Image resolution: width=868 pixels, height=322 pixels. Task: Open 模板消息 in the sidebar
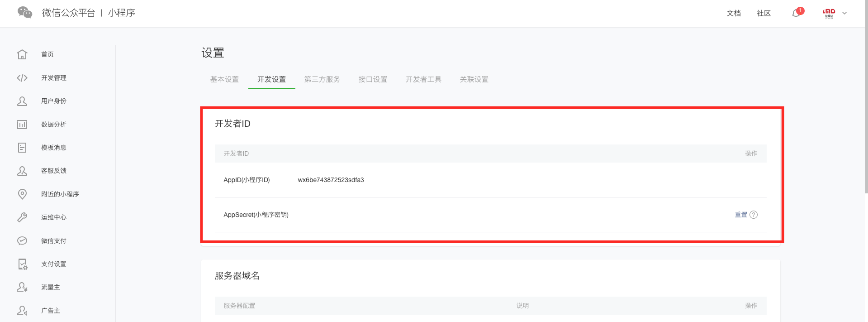(54, 148)
